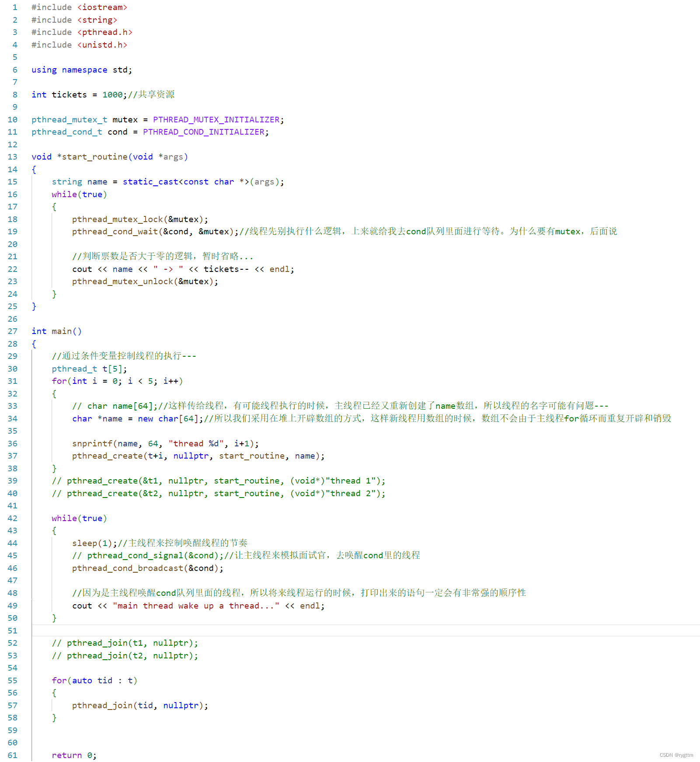The height and width of the screenshot is (762, 700).
Task: Click 'pthread_t t[5];' declaration
Action: click(x=89, y=369)
